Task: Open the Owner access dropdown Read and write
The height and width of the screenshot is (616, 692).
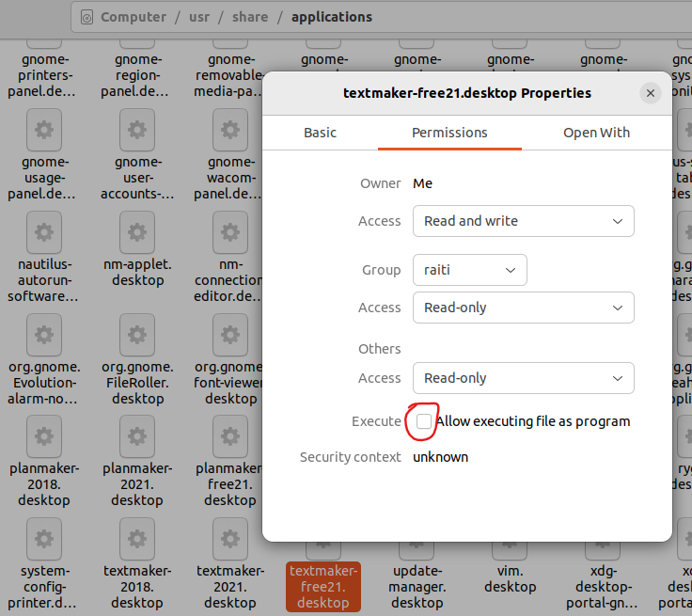Action: 523,221
